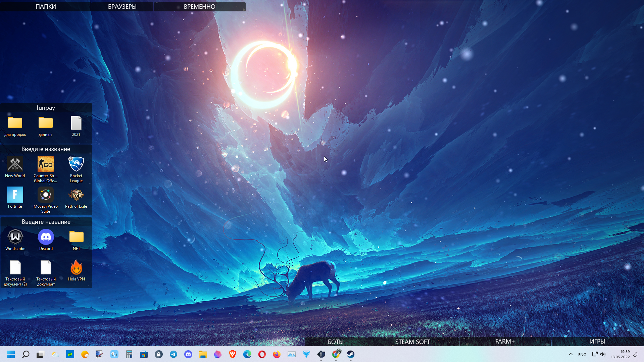The height and width of the screenshot is (362, 644).
Task: Open the Wi-Fi signal app on the taskbar
Action: (306, 354)
